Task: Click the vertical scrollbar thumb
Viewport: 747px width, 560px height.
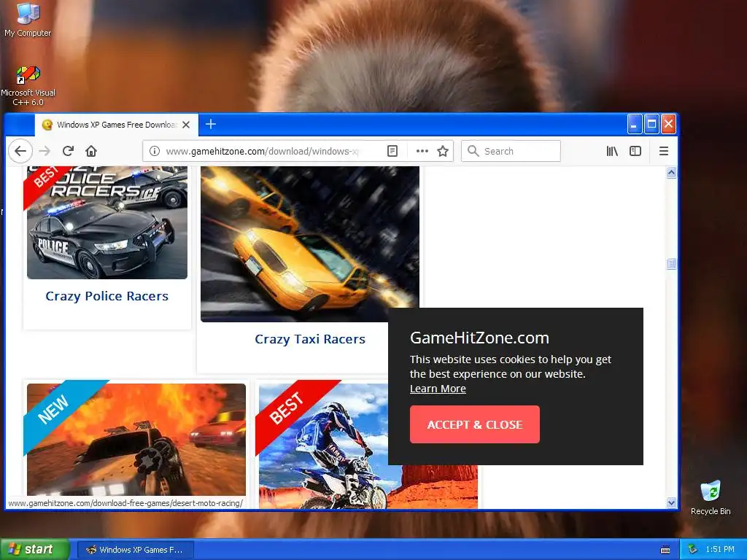Action: pyautogui.click(x=671, y=263)
